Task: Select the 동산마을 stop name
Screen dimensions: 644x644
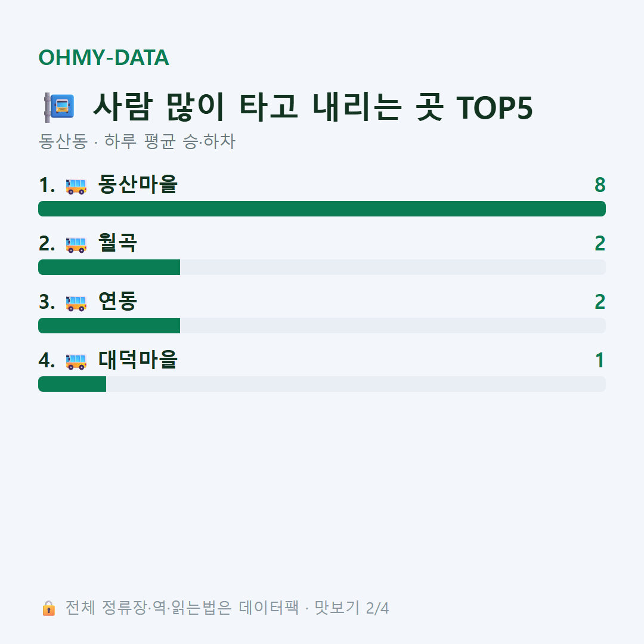Action: click(138, 184)
